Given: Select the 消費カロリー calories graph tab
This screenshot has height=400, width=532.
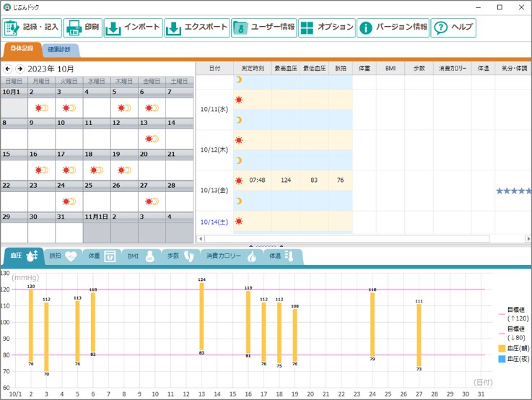Looking at the screenshot, I should (x=232, y=256).
